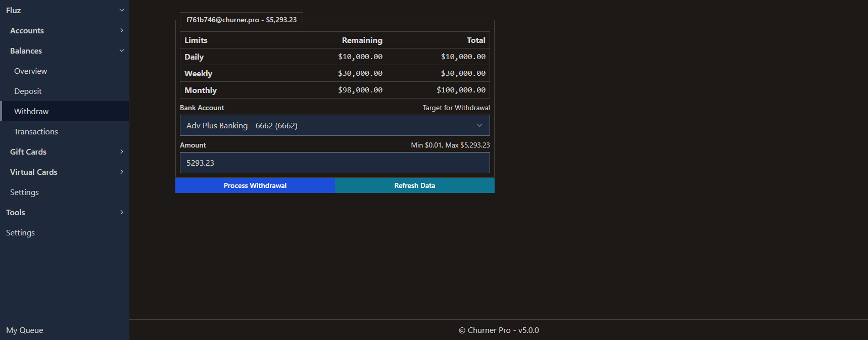Open Settings under the Fluz section
This screenshot has width=868, height=340.
(x=24, y=192)
